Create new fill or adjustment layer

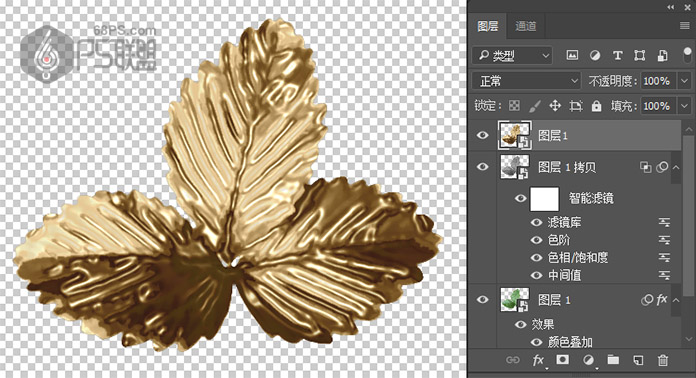click(x=589, y=360)
